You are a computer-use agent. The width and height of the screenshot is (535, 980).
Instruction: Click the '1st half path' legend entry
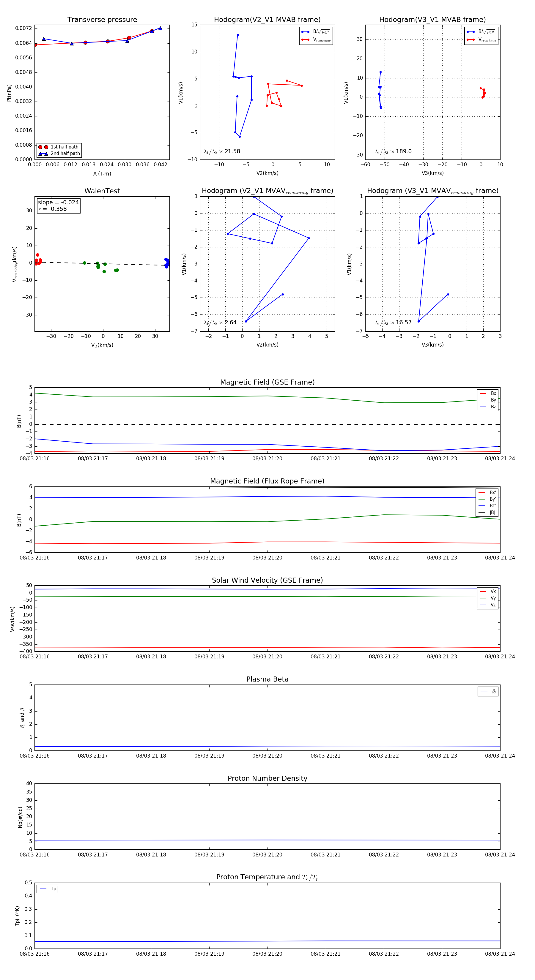pyautogui.click(x=59, y=147)
